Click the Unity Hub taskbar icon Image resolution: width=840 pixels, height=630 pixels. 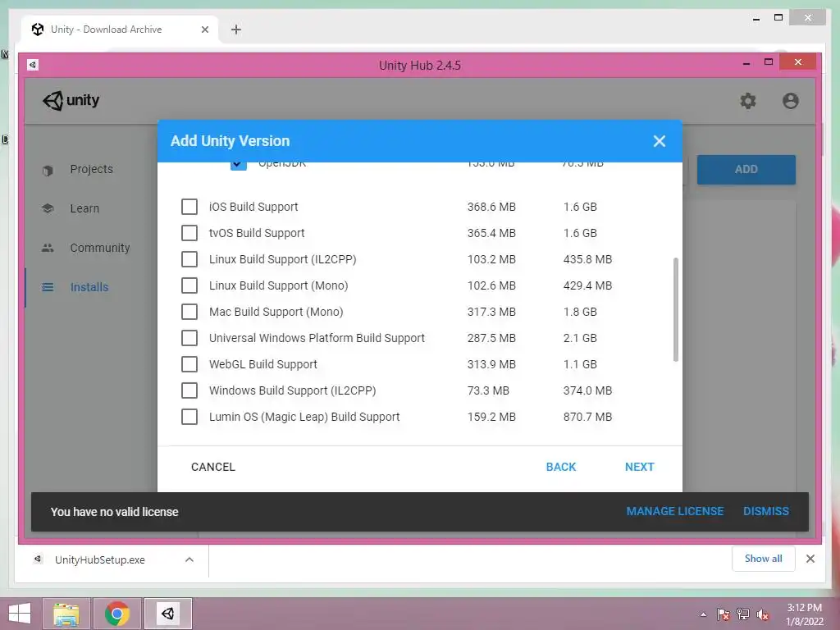coord(167,614)
